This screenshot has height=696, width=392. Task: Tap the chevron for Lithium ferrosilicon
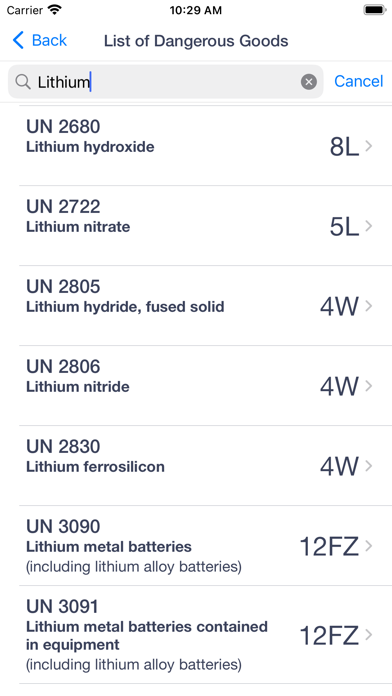pos(368,466)
